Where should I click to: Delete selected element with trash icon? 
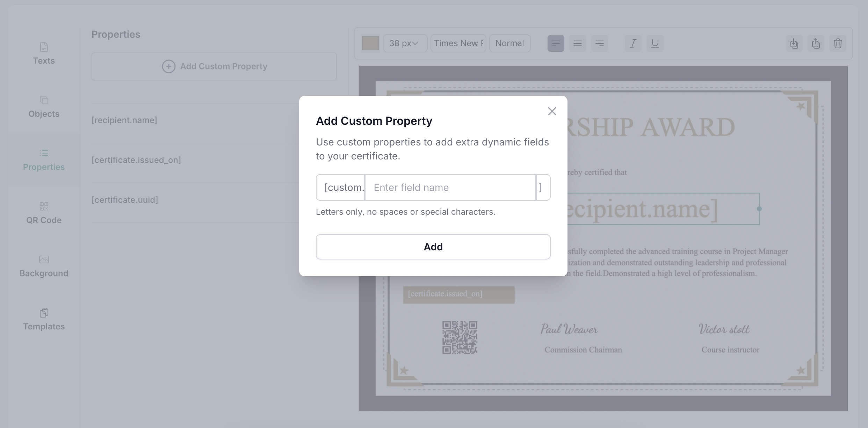(838, 43)
